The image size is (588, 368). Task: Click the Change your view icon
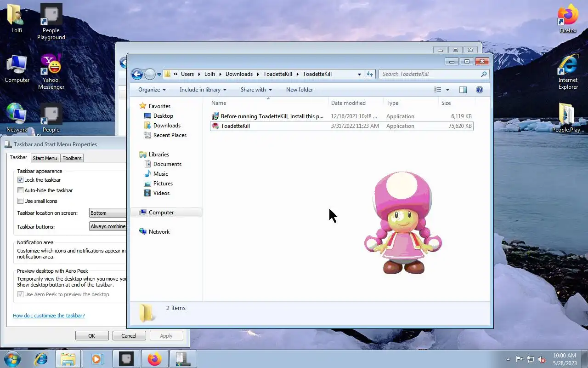(438, 90)
